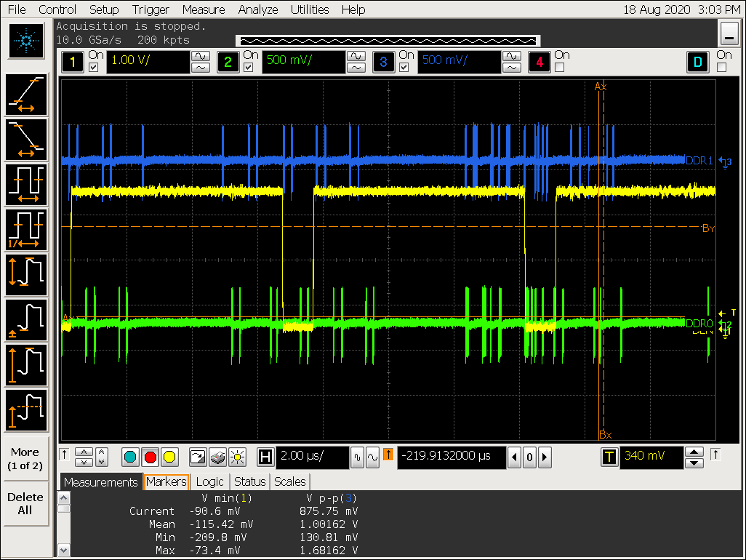Screen dimensions: 746x560
Task: Click the trigger T setup button
Action: [609, 457]
